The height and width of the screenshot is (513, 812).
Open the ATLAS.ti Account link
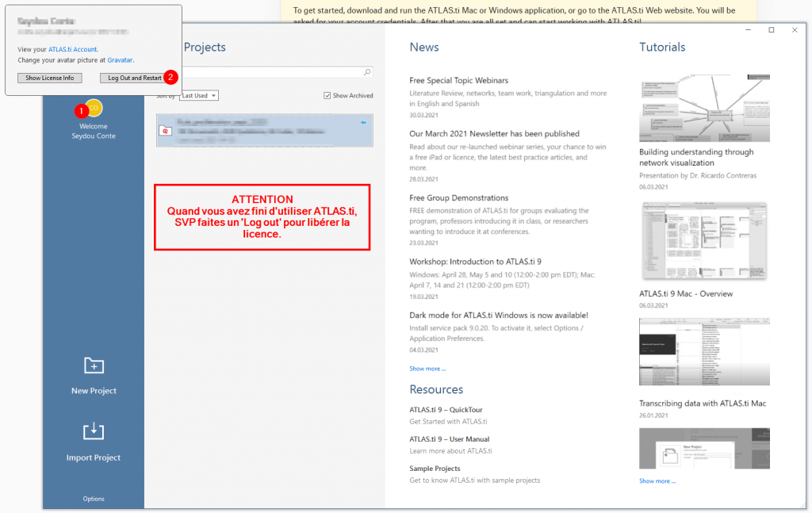tap(73, 49)
